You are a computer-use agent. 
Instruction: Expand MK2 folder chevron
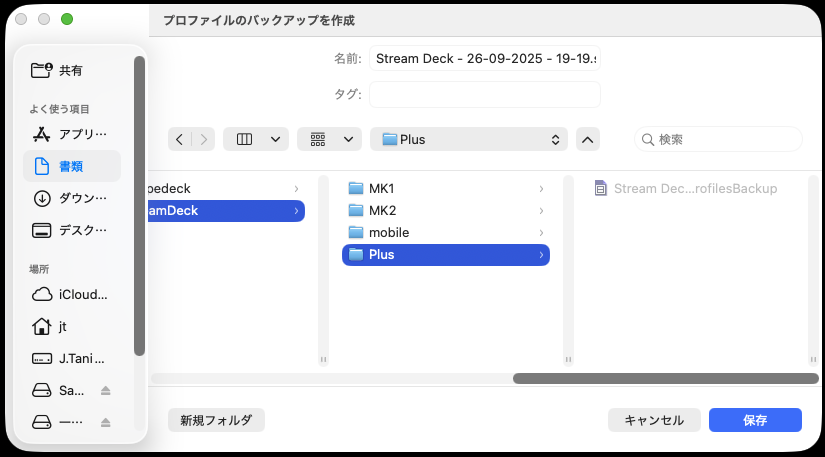tap(541, 210)
